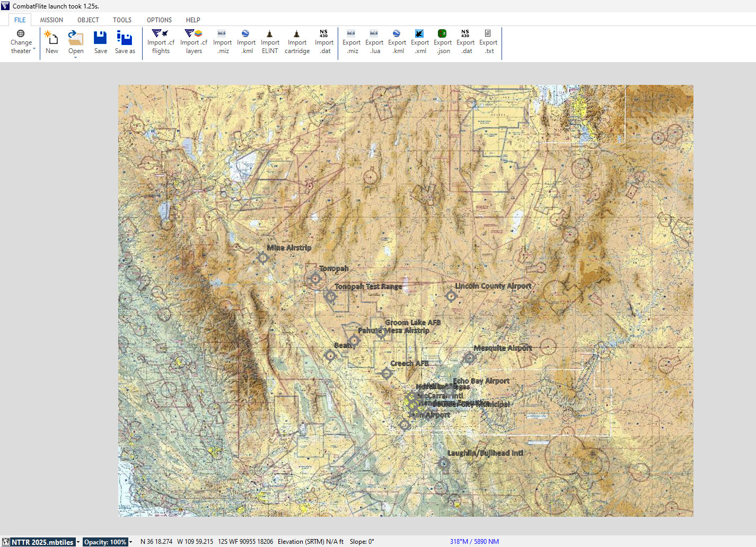Click the 318°M / 5890 NM readout

click(474, 541)
